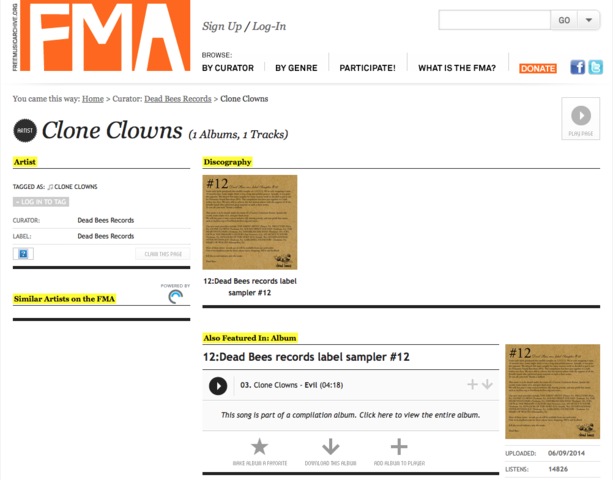
Task: Download the Evil track with the arrow icon
Action: 487,385
